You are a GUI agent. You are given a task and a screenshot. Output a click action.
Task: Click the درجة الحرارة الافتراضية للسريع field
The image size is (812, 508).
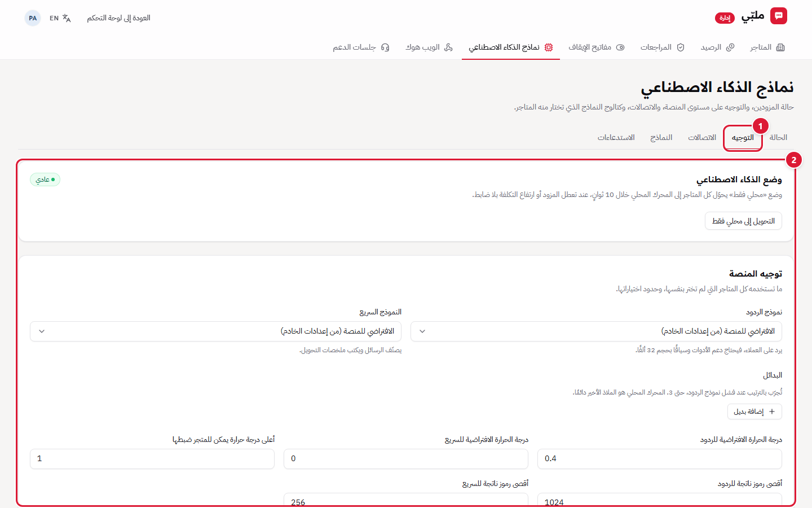(x=406, y=459)
